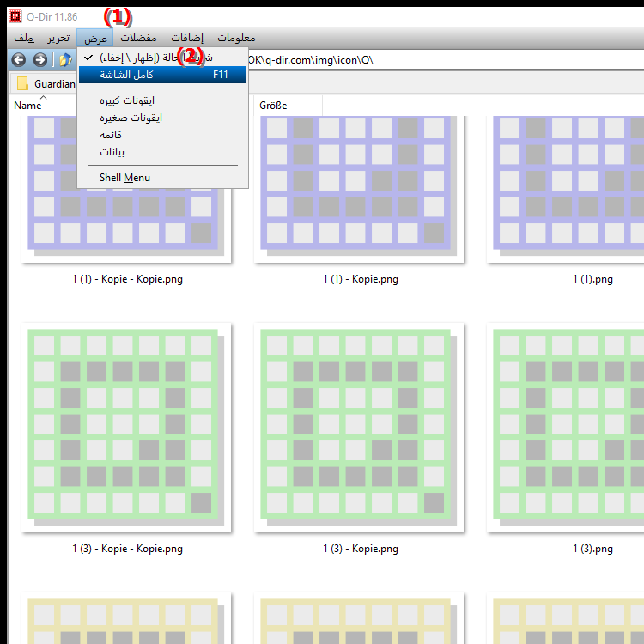This screenshot has height=644, width=644.
Task: Close the عرض (View) menu
Action: [95, 38]
